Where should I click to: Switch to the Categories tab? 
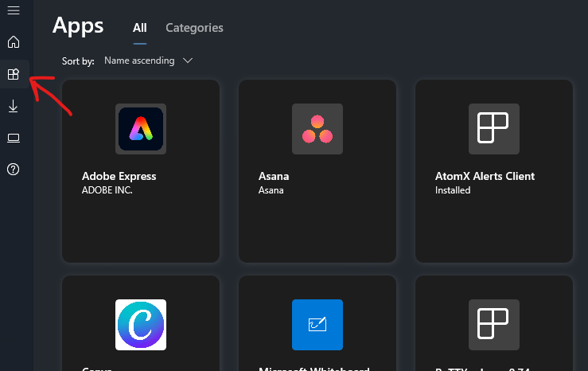pos(194,28)
